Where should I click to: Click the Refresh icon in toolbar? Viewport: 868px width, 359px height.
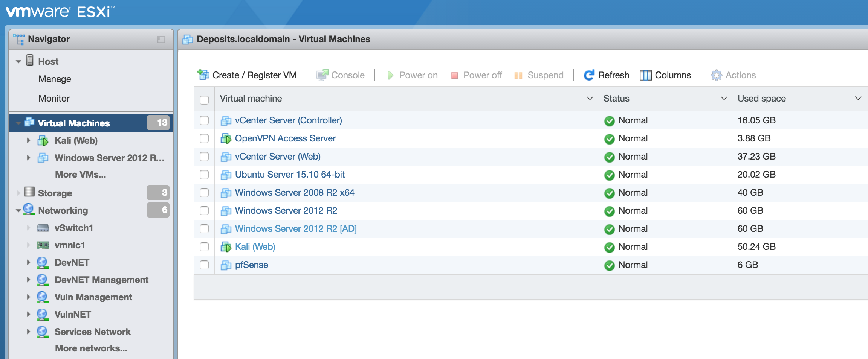(x=589, y=75)
